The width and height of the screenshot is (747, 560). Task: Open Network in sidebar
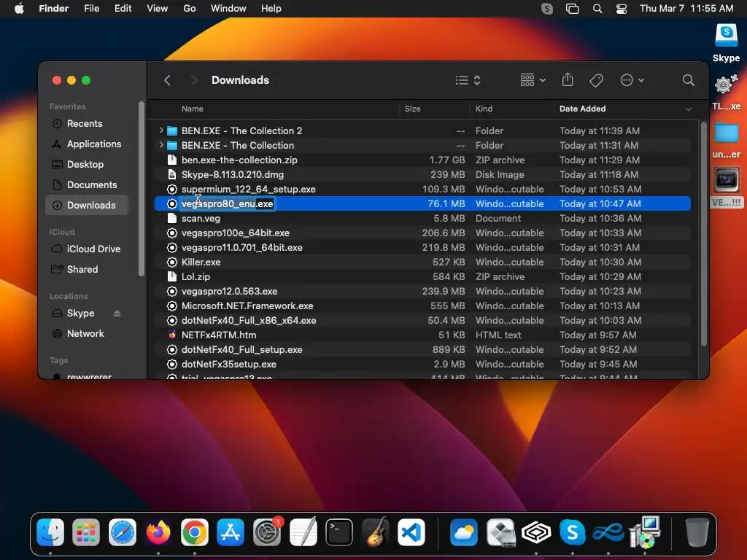coord(85,334)
